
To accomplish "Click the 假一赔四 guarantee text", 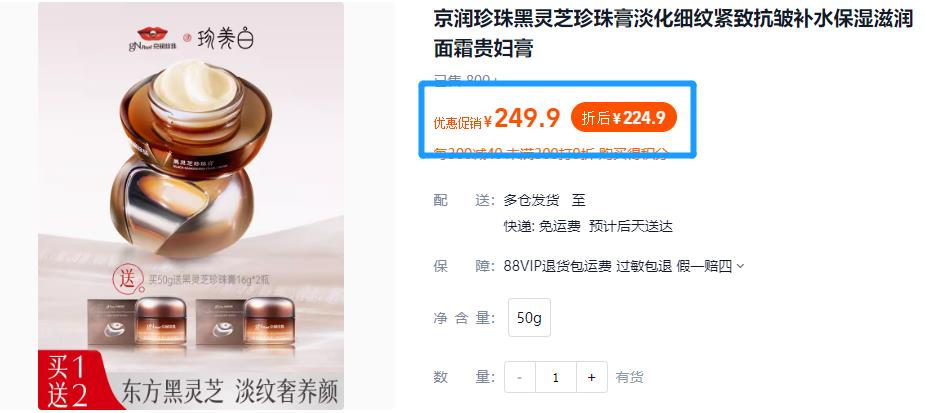I will [704, 266].
